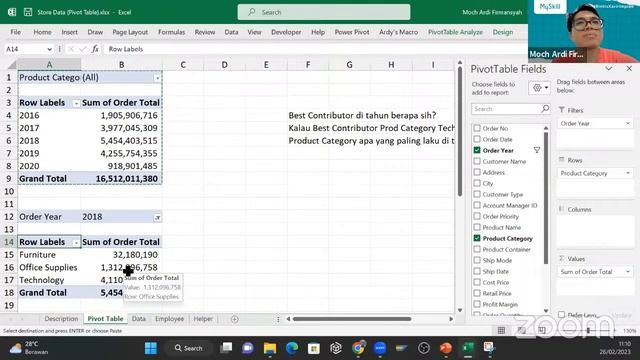Open the Windows Start menu

tap(151, 348)
